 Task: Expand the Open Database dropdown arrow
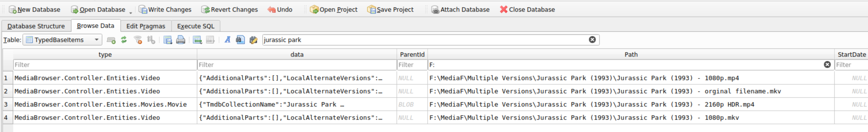[131, 12]
